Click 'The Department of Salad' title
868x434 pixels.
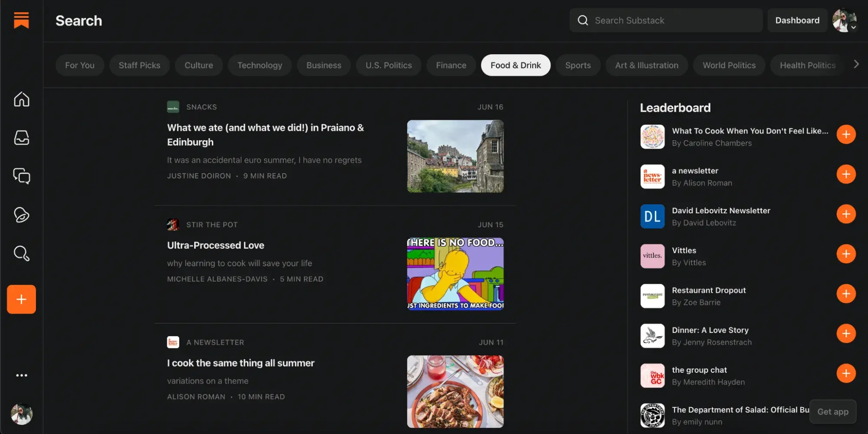740,410
